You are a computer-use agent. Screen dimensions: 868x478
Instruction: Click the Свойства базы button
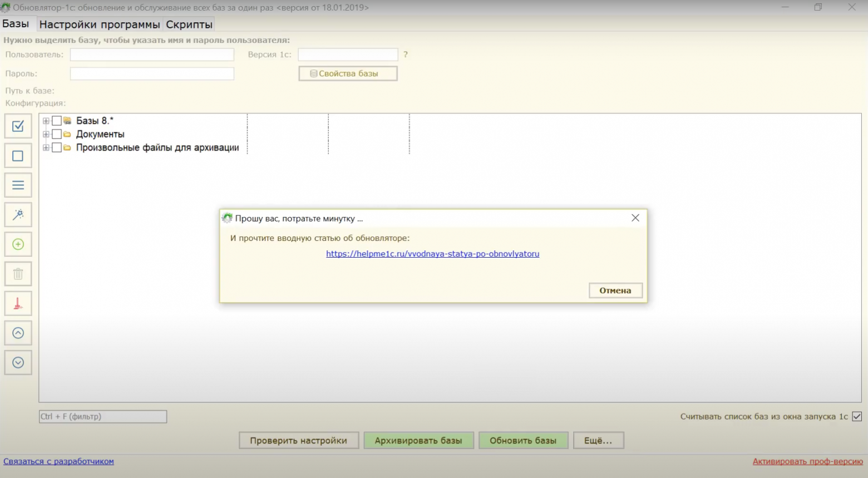pos(348,73)
